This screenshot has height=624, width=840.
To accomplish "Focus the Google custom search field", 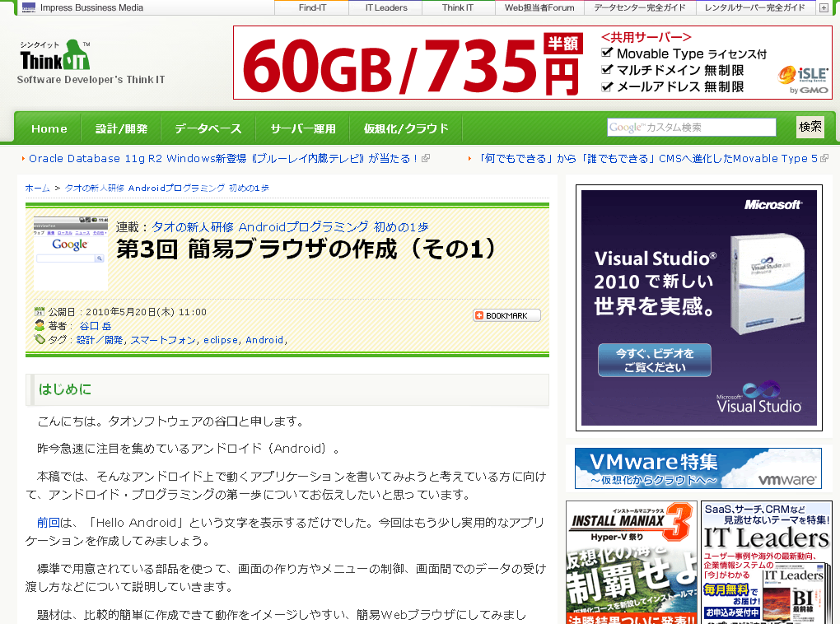I will pyautogui.click(x=692, y=127).
